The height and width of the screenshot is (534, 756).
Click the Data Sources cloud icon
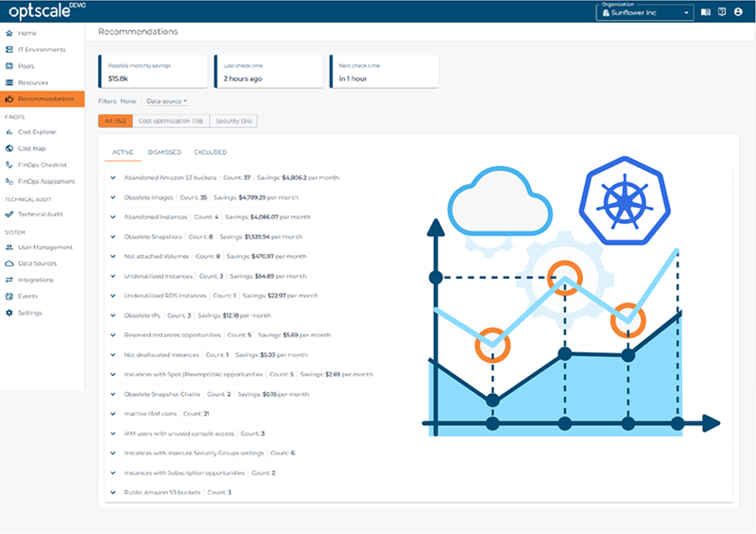pos(9,264)
